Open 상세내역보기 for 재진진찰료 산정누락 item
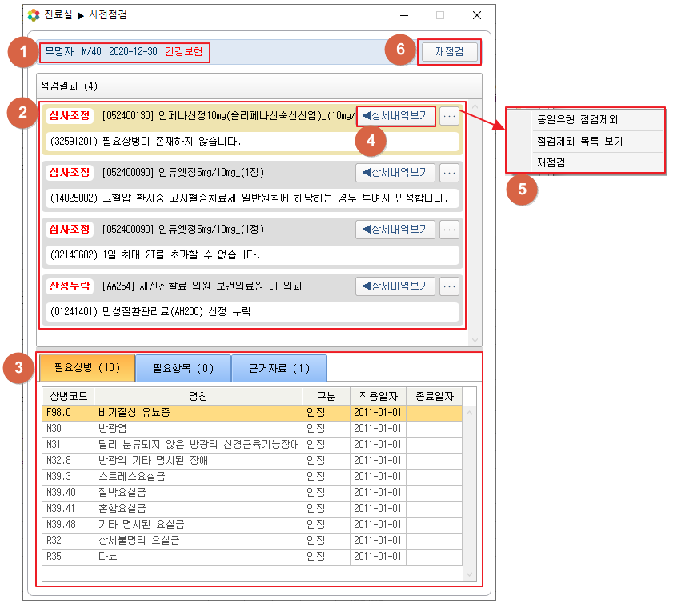 395,286
